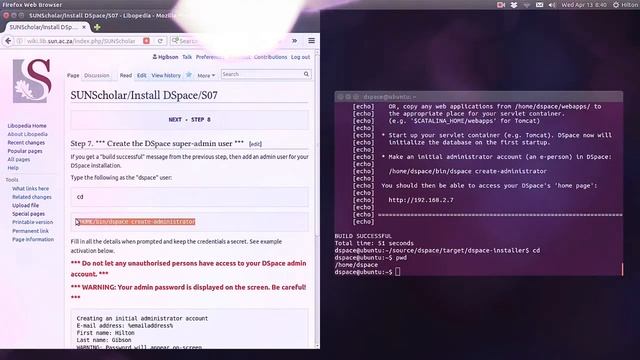640x360 pixels.
Task: Click the Log out link
Action: [x=300, y=57]
